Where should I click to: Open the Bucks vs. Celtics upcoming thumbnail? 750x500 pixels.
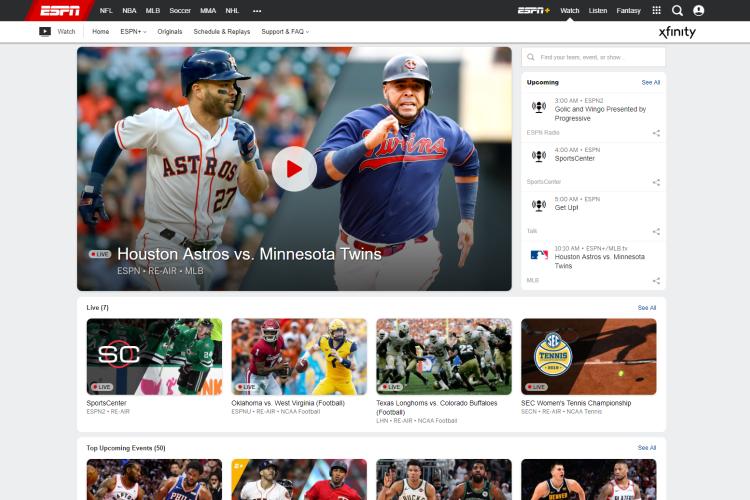coord(444,479)
